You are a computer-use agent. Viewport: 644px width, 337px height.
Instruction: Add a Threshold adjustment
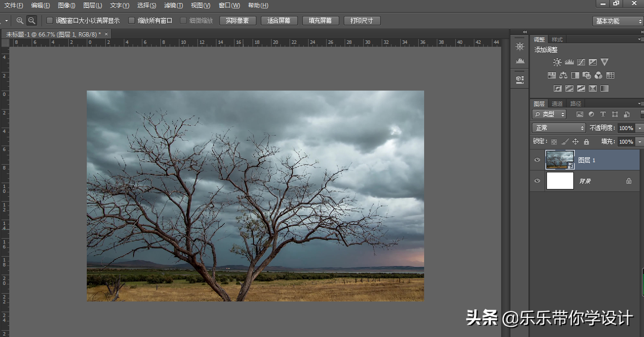pos(581,89)
